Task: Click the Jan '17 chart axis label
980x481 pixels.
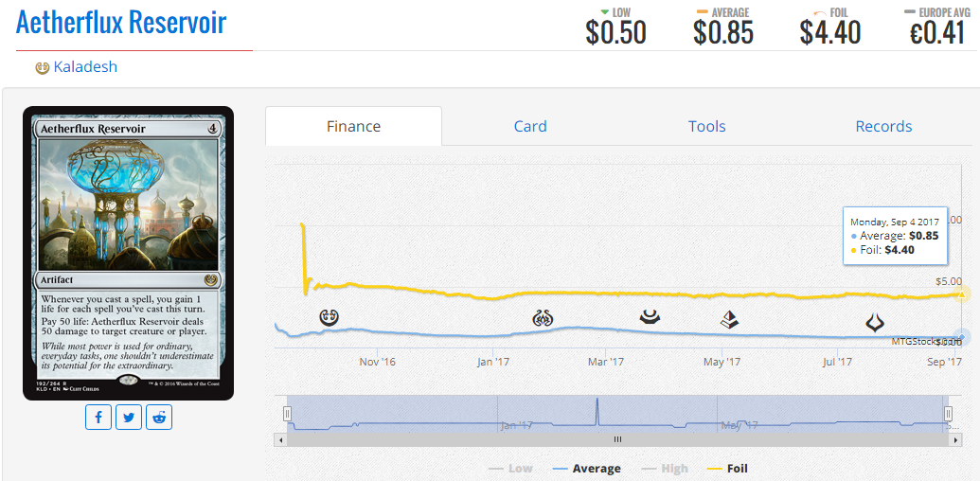Action: point(493,362)
